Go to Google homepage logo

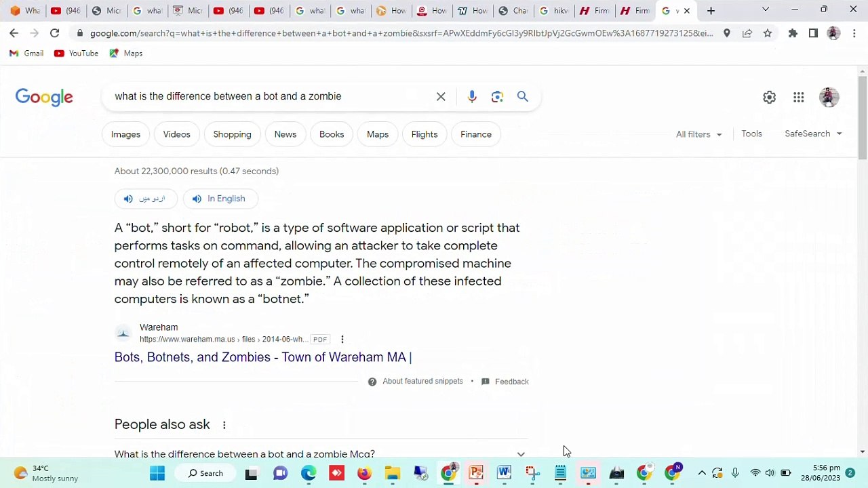pos(44,97)
